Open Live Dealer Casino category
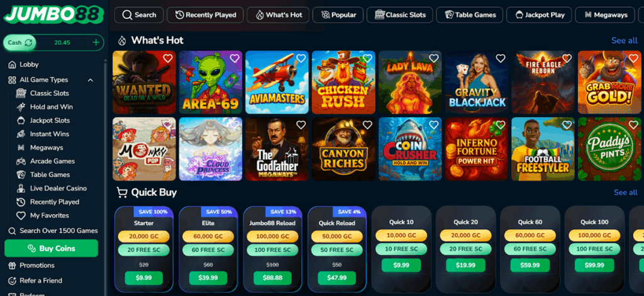 (58, 188)
